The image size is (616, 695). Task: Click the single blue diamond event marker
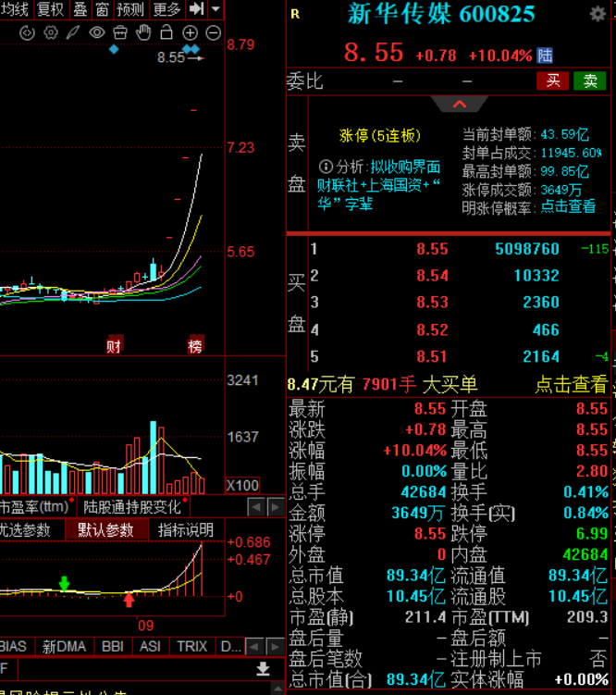pyautogui.click(x=114, y=49)
